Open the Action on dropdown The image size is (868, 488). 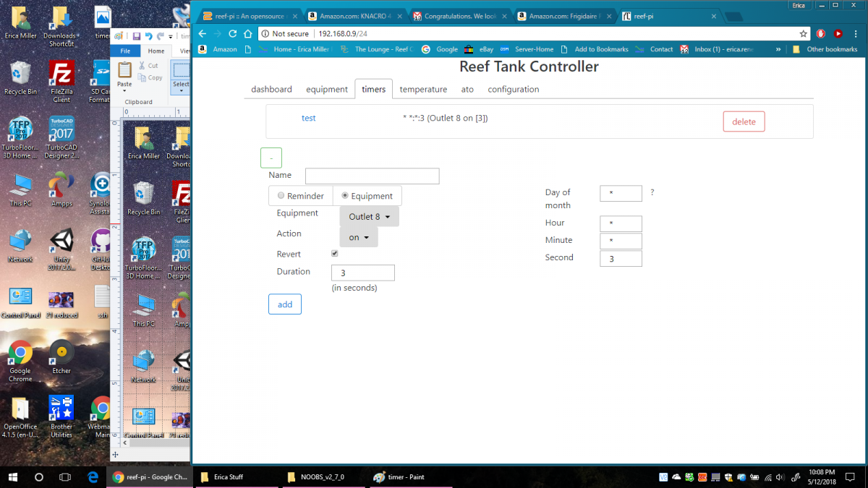(x=359, y=237)
